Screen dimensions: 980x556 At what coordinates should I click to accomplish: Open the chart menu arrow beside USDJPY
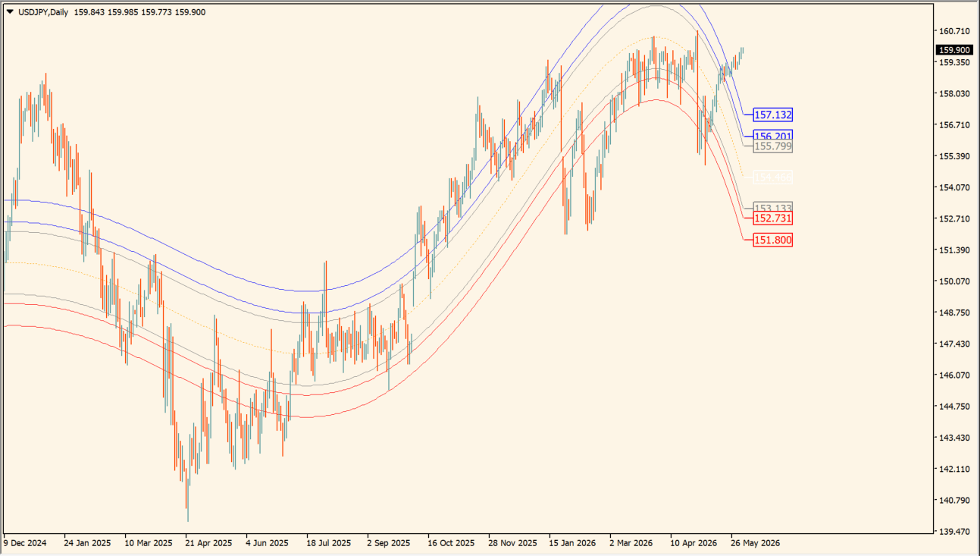click(x=10, y=11)
